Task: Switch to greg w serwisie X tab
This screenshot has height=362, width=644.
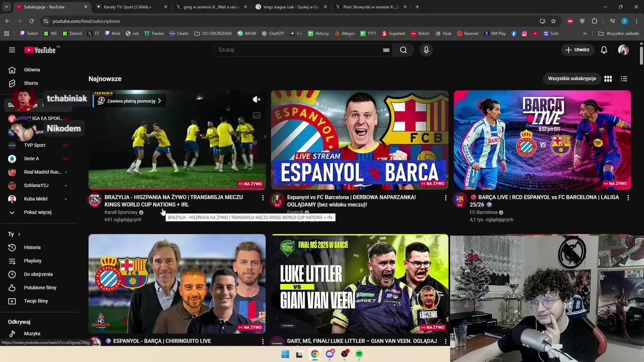Action: pos(211,7)
